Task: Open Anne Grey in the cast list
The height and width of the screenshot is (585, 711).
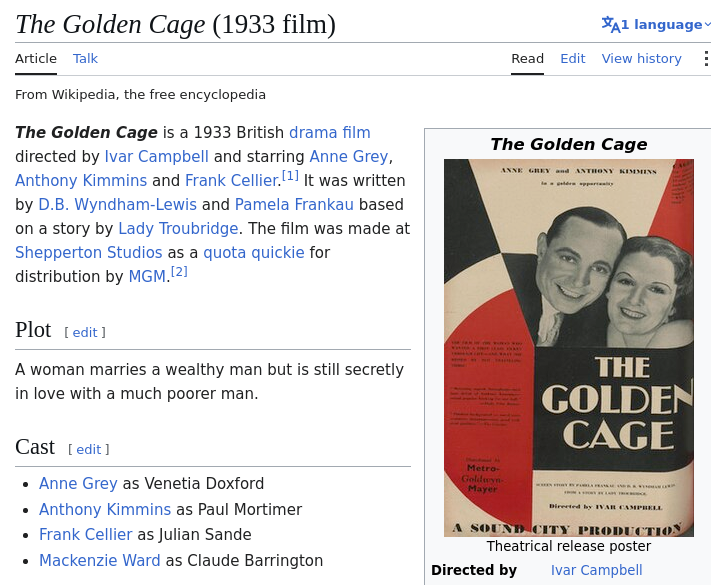Action: (78, 483)
